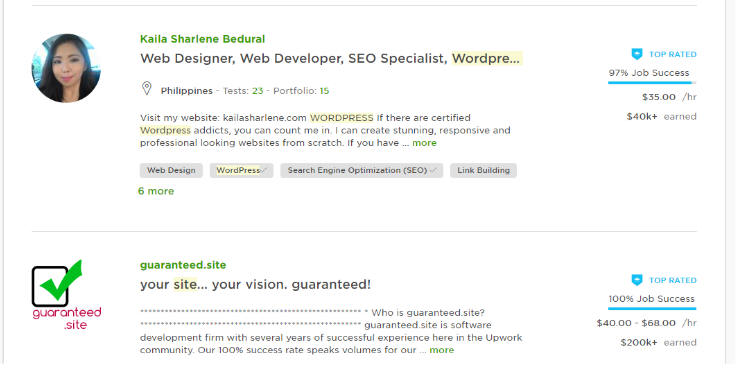Viewport: 737px width, 379px height.
Task: Click the TOP RATED label beside 97% Job Success
Action: [x=673, y=55]
